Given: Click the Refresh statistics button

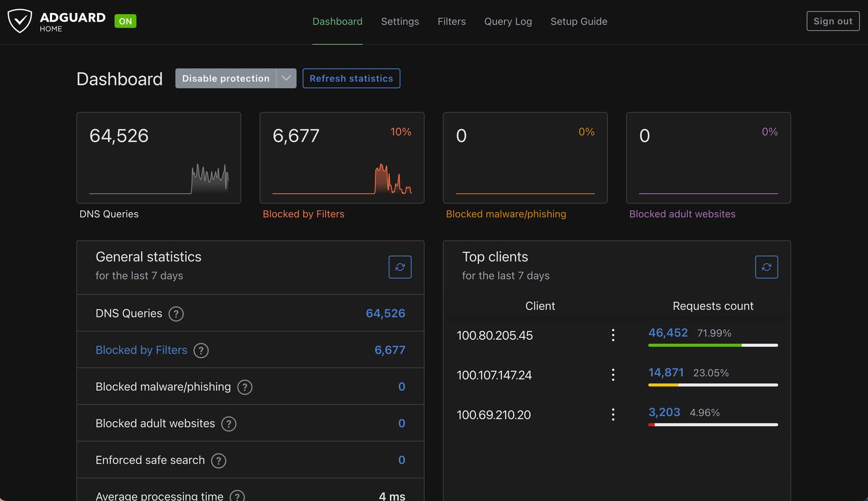Looking at the screenshot, I should (351, 78).
